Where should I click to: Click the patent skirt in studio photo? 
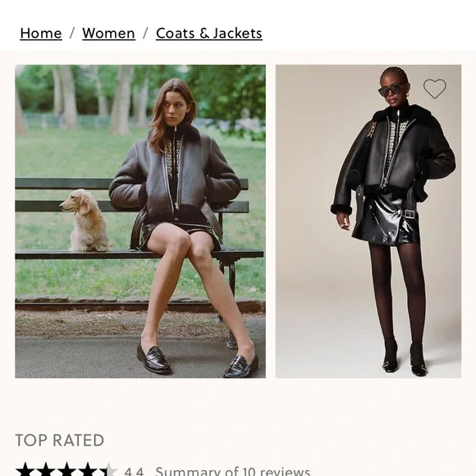387,218
